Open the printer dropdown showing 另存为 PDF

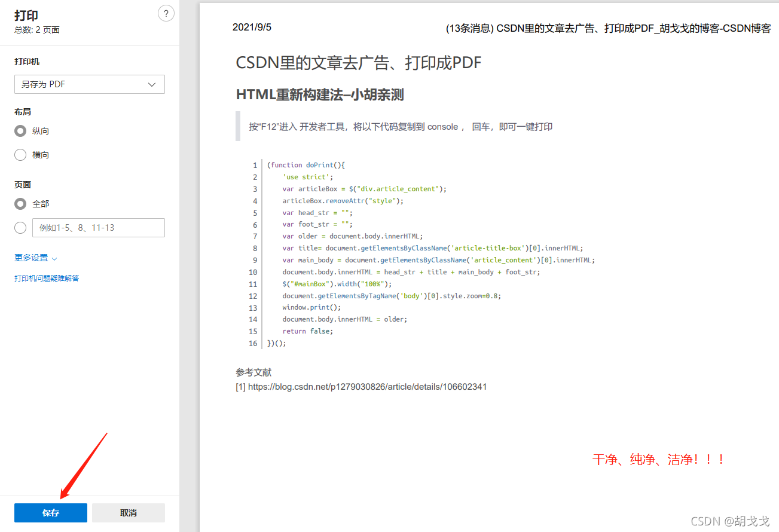click(90, 84)
